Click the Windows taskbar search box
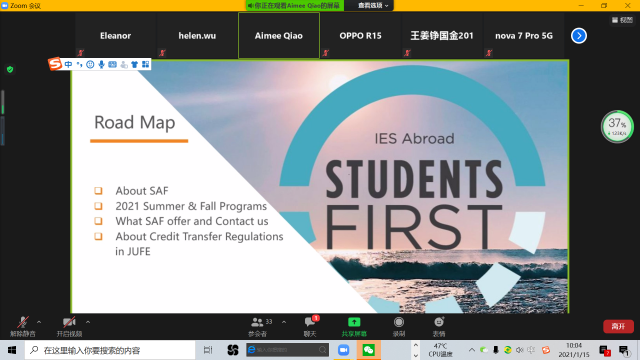The width and height of the screenshot is (640, 360). pos(110,350)
